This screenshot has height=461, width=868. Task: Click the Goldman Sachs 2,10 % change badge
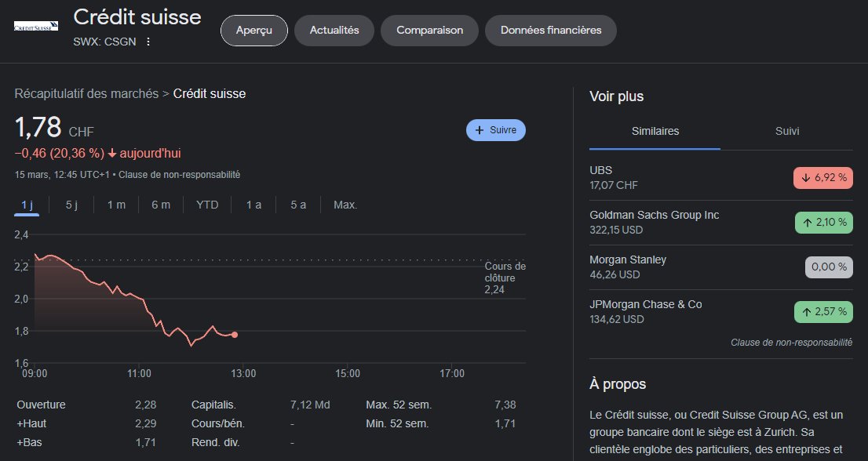824,222
